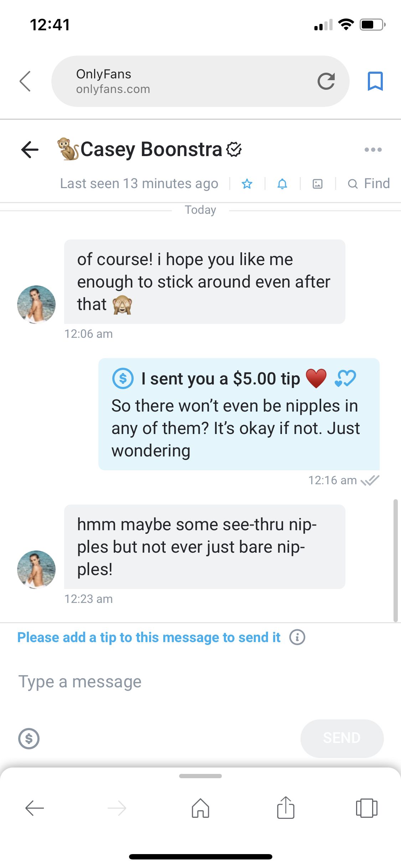Open the three-dot chat options menu
This screenshot has height=868, width=401.
373,150
